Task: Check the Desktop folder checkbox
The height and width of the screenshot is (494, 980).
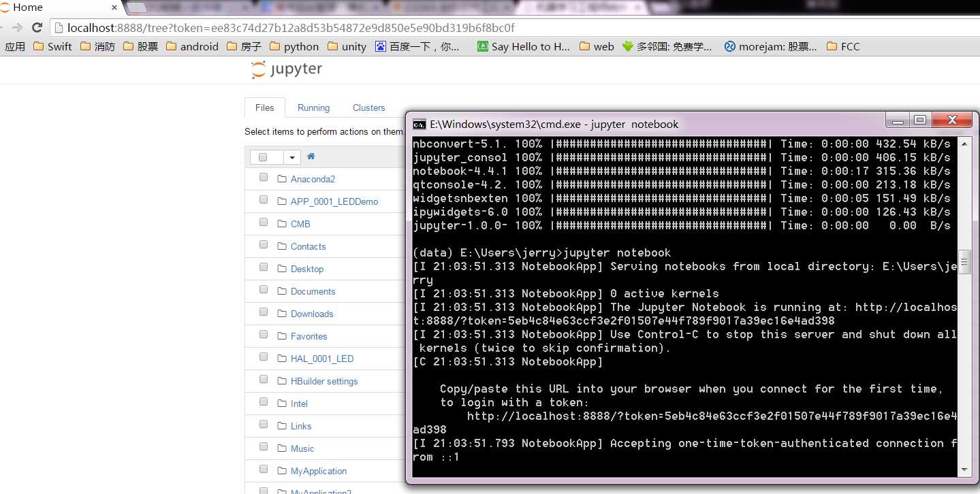Action: [264, 267]
